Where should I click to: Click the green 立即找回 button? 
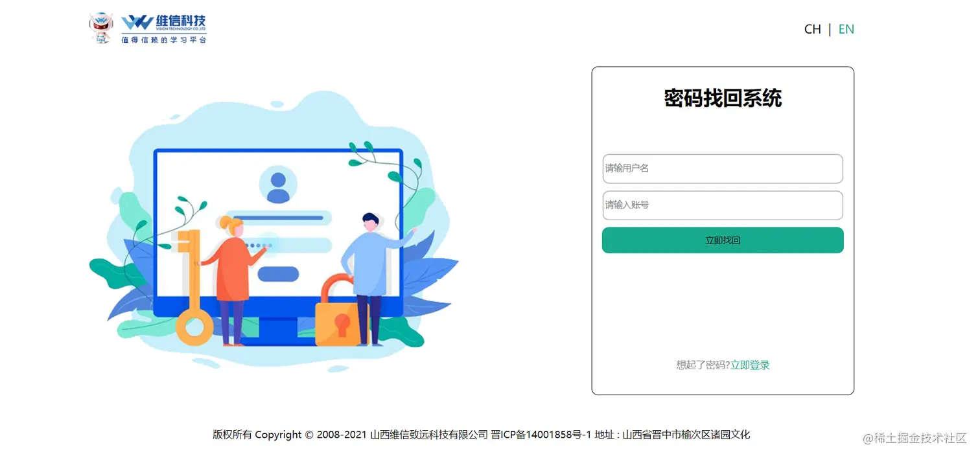(x=723, y=240)
